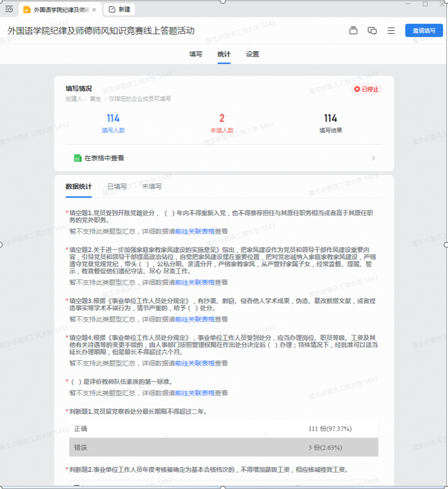The image size is (448, 489).
Task: Go to the 设置 tab
Action: click(253, 54)
